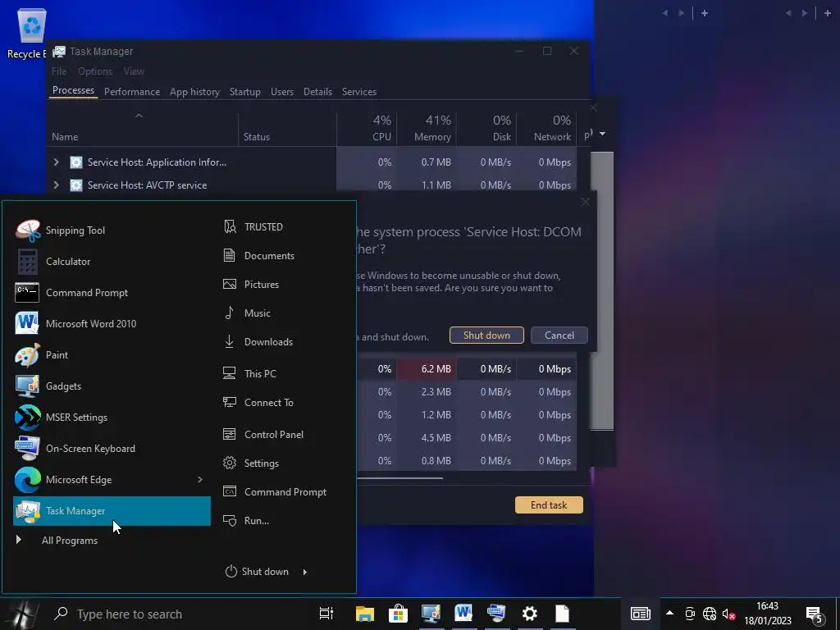Screen dimensions: 840x630
Task: Open Task Manager View menu
Action: (134, 71)
